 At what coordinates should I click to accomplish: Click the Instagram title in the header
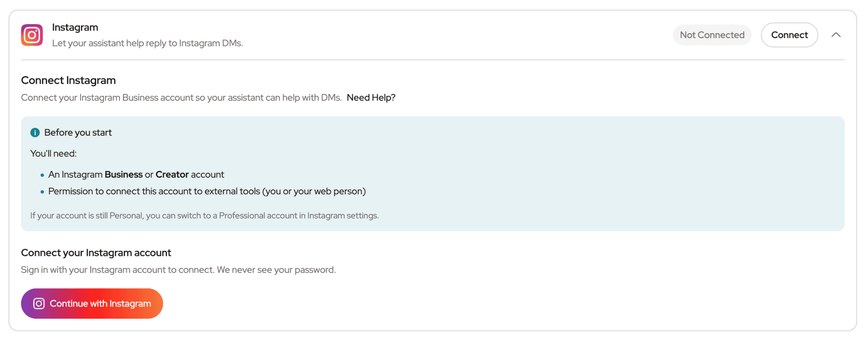[75, 28]
